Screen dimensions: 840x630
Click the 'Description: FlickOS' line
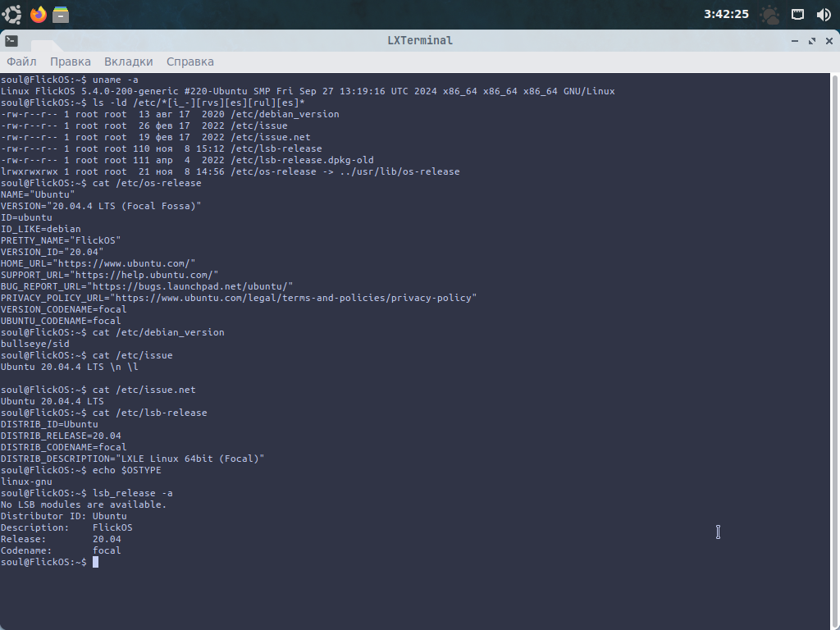pos(66,527)
